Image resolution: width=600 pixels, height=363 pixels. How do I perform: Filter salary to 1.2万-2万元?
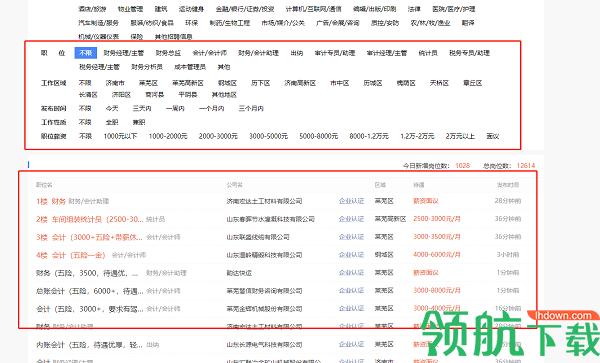pyautogui.click(x=417, y=136)
